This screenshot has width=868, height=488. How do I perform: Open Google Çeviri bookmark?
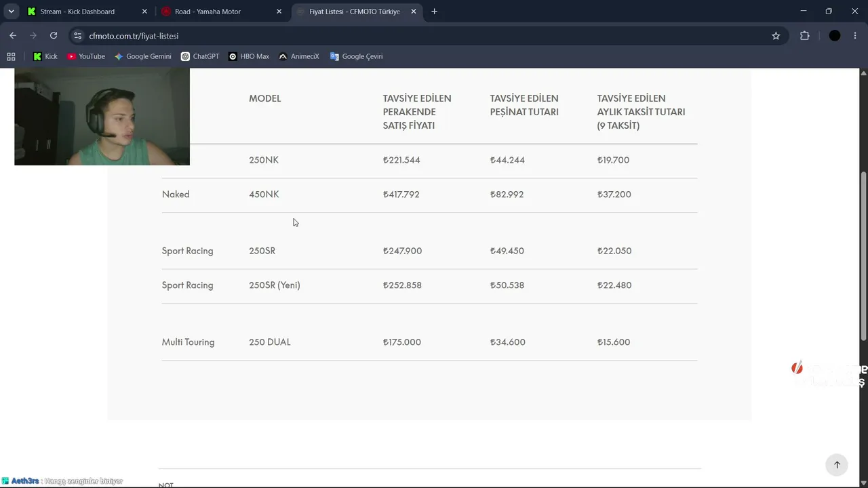coord(357,56)
